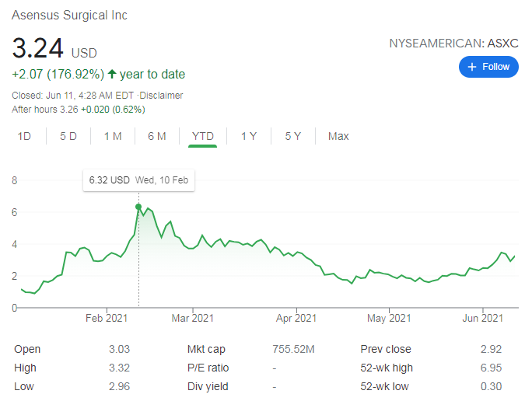This screenshot has height=415, width=532.
Task: Click the green data point marker on chart
Action: [138, 207]
